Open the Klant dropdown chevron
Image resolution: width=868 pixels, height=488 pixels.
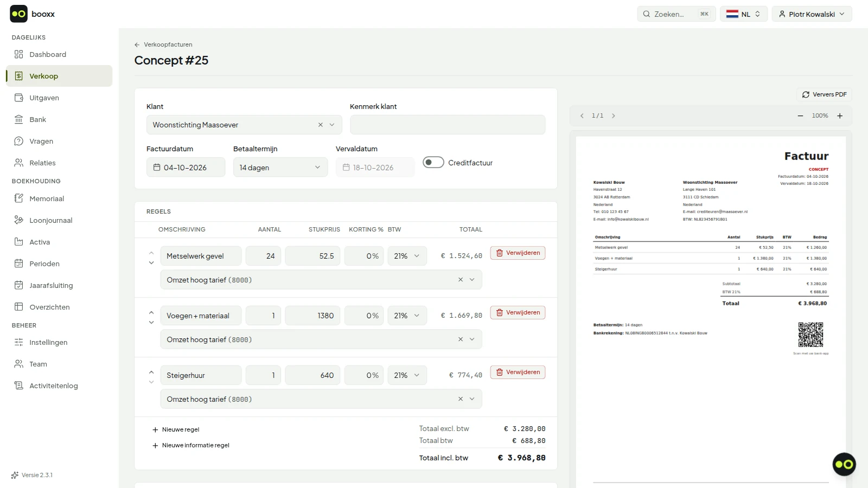(332, 125)
